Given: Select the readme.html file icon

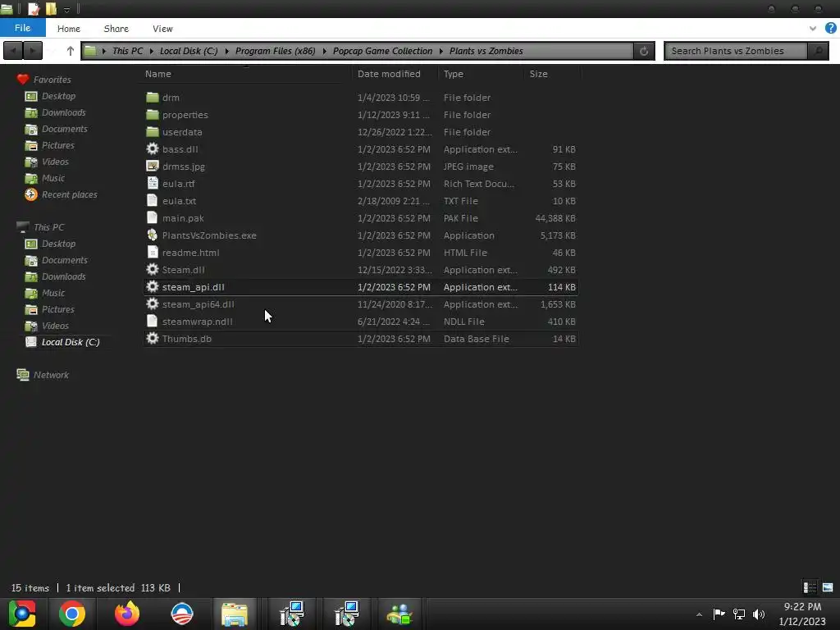Looking at the screenshot, I should 153,253.
